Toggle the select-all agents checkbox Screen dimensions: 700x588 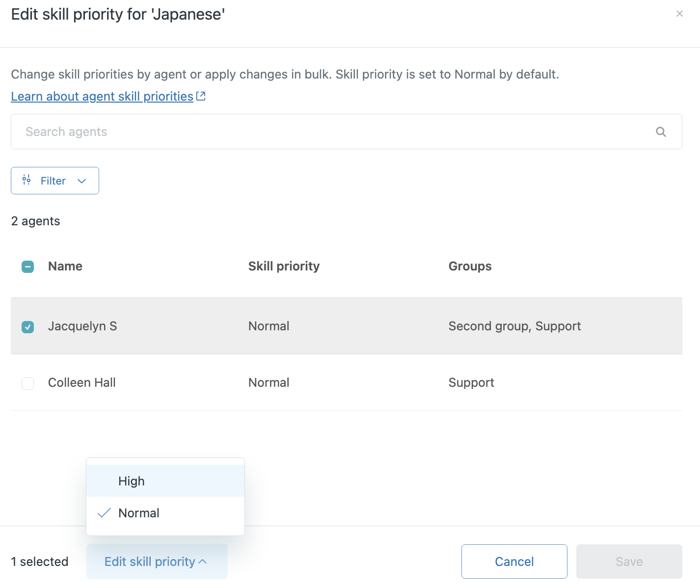[28, 267]
